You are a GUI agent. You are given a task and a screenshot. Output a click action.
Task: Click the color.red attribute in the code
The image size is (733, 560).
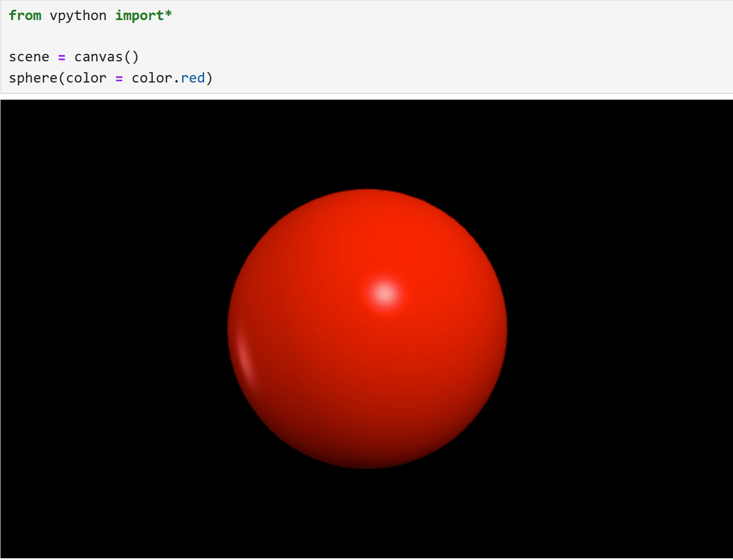click(168, 78)
